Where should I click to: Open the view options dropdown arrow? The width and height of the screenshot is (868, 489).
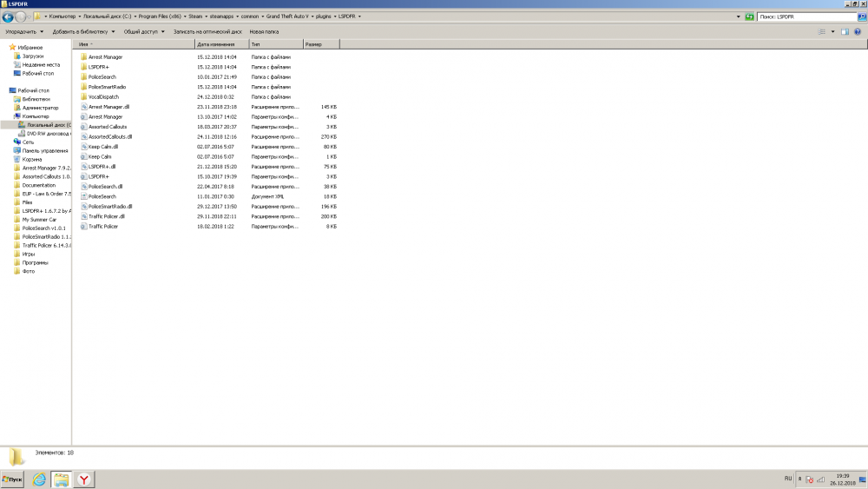tap(832, 31)
